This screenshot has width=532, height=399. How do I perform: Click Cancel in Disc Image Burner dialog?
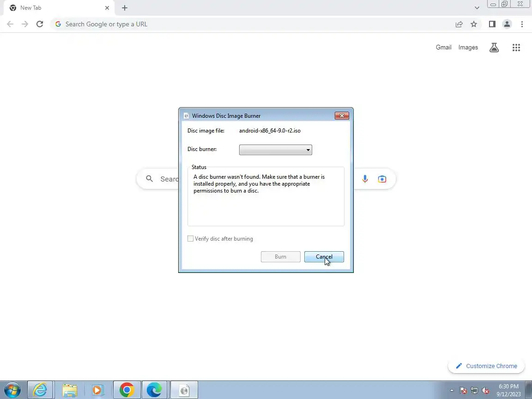tap(324, 257)
